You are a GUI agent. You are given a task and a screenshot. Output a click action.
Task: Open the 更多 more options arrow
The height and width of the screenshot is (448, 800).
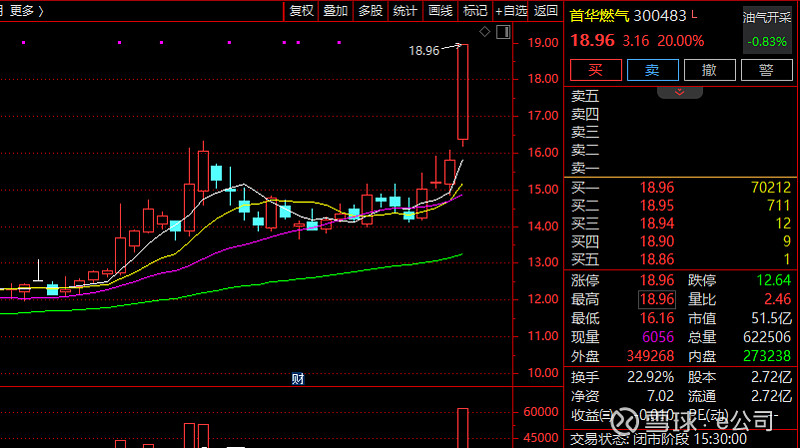(41, 11)
